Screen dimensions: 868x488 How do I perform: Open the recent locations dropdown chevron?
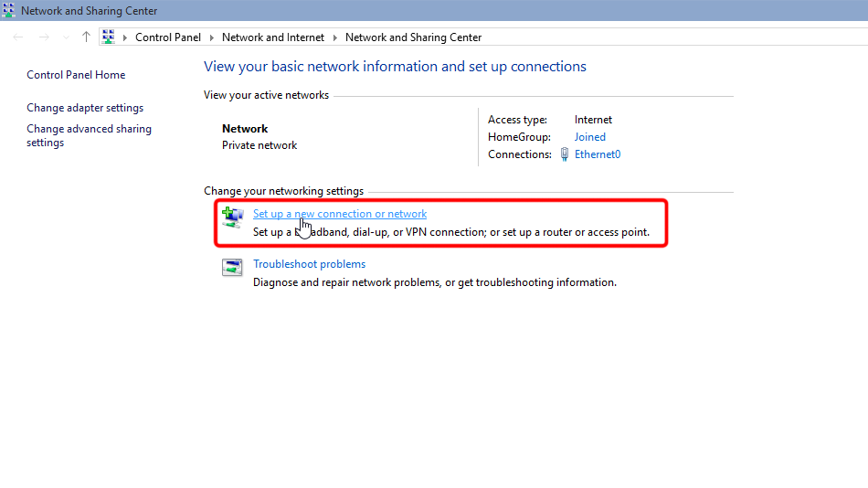click(x=65, y=37)
